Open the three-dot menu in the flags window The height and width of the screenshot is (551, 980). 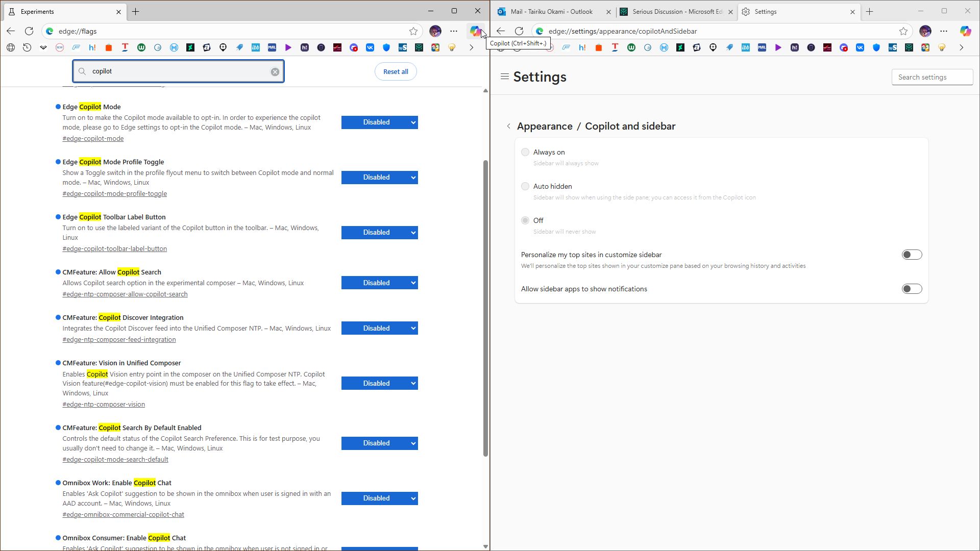(x=454, y=31)
